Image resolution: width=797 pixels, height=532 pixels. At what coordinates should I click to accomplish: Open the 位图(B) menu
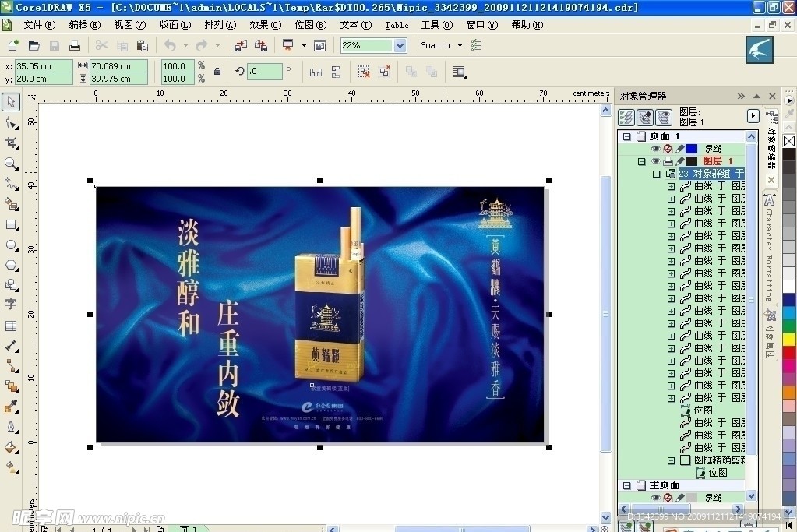click(311, 25)
